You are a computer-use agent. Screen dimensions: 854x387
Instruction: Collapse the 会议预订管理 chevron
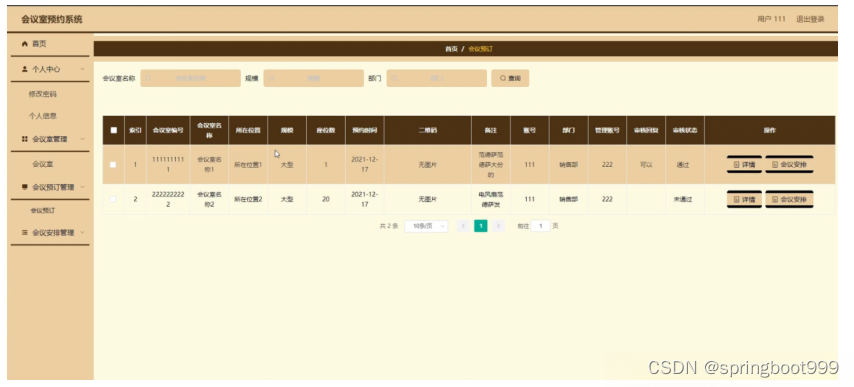pos(82,187)
